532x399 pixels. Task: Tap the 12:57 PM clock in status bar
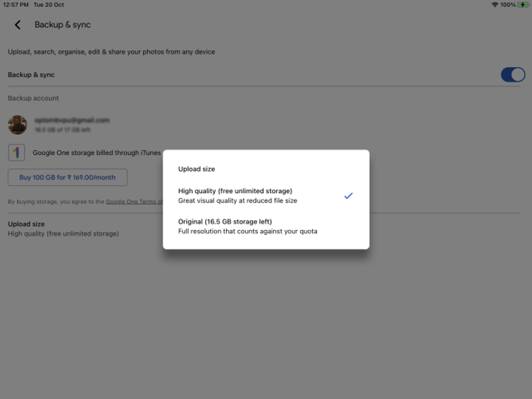point(16,5)
